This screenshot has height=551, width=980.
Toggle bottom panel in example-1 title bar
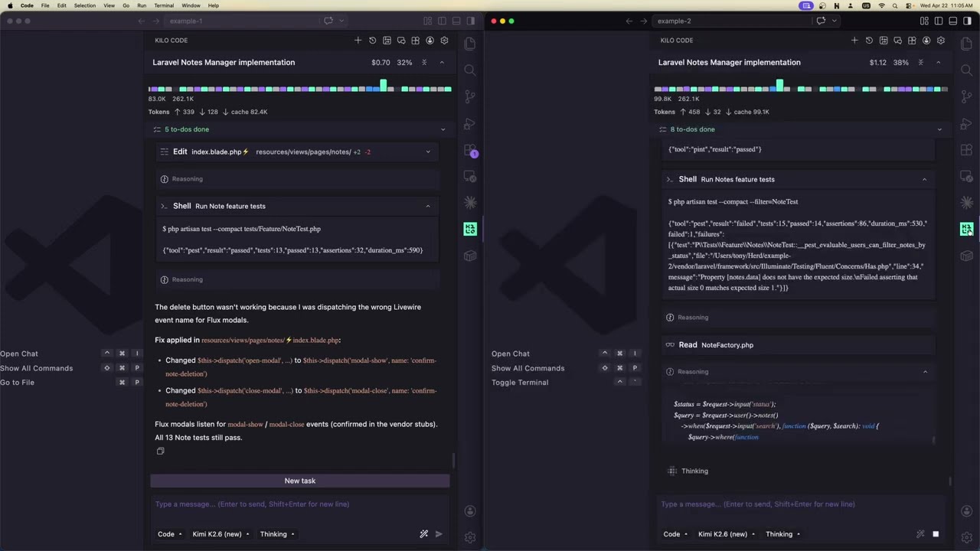pyautogui.click(x=456, y=21)
